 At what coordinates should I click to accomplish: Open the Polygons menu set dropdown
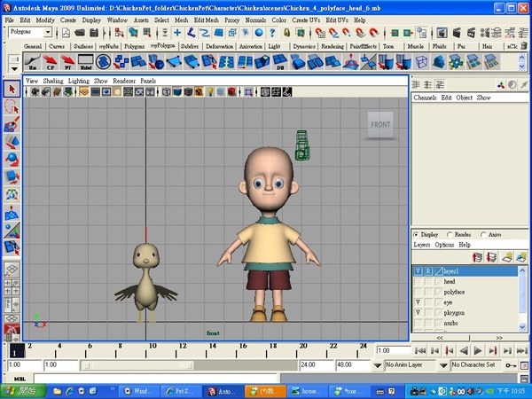(x=48, y=32)
